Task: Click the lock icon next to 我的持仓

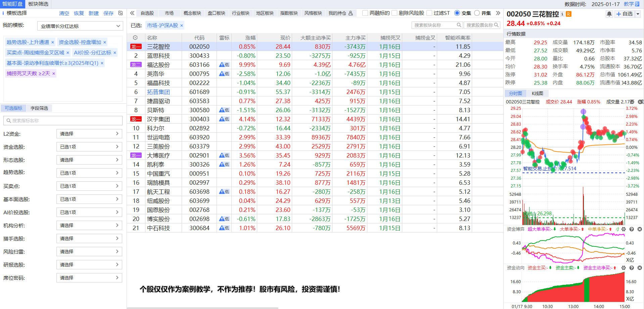Action: (x=351, y=13)
